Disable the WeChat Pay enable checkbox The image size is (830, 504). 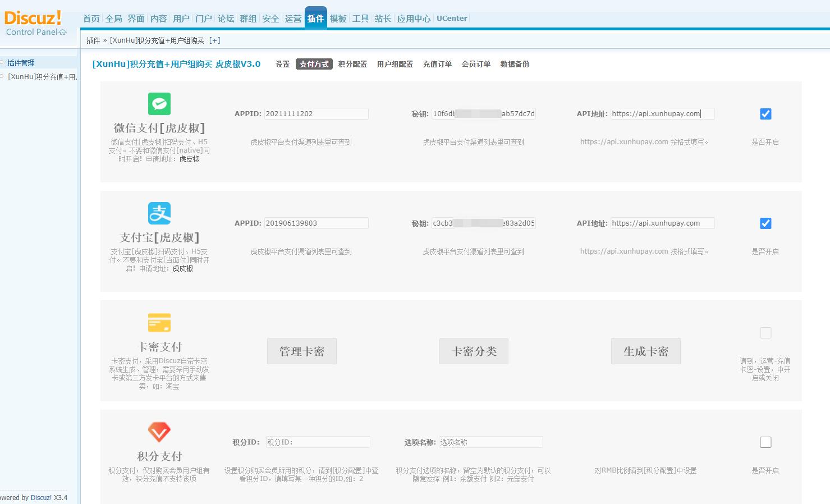point(765,114)
